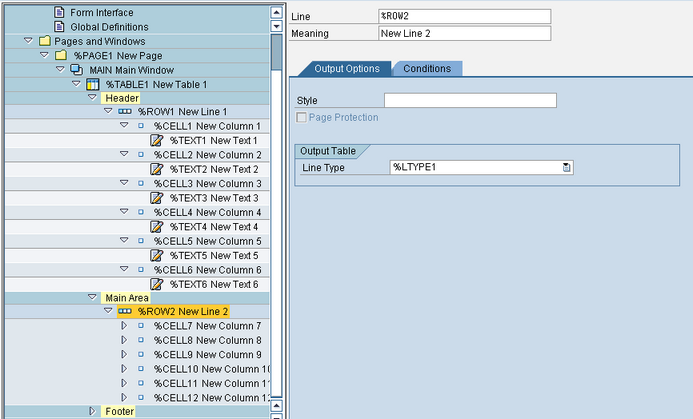Click the %TEXT6 text edit icon
Image resolution: width=693 pixels, height=419 pixels.
tap(156, 284)
